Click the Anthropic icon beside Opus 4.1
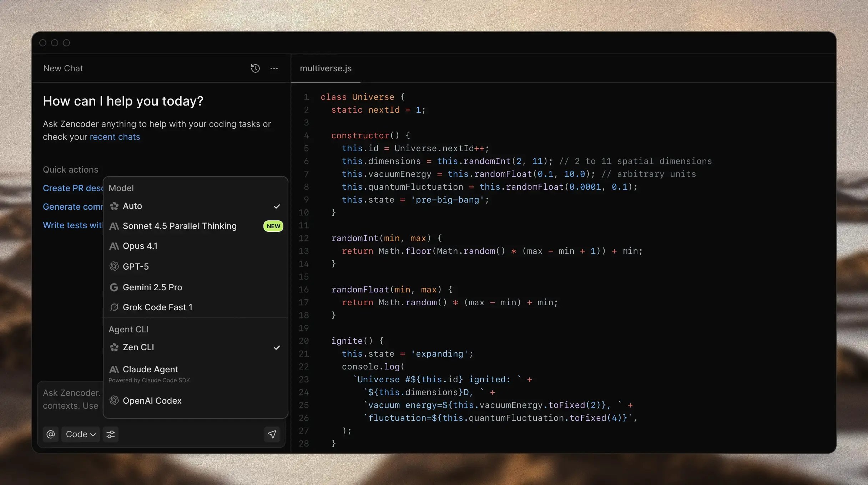 (x=114, y=246)
